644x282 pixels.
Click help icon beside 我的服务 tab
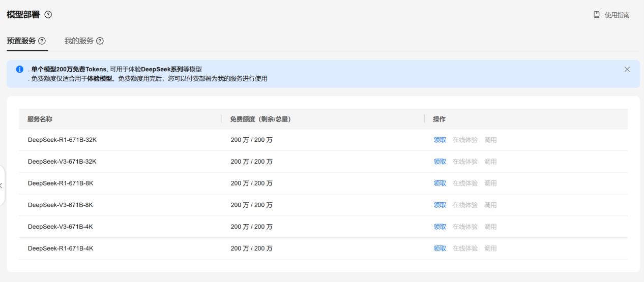(100, 41)
